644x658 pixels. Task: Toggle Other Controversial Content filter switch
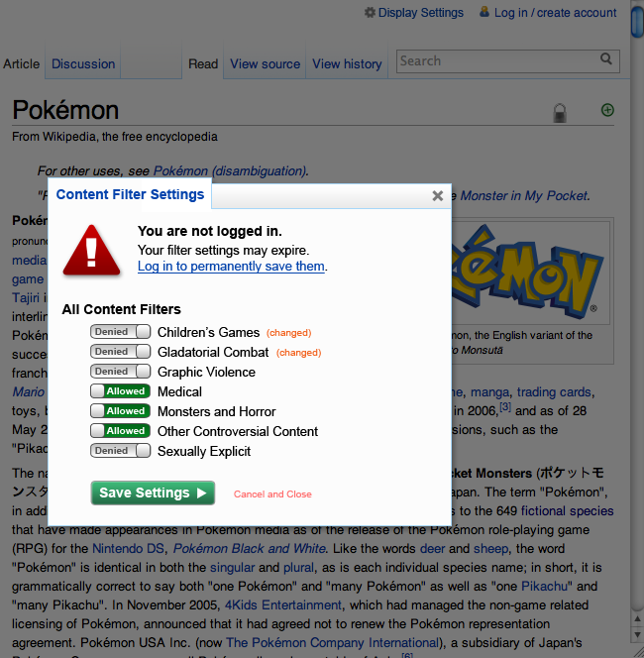pyautogui.click(x=121, y=430)
